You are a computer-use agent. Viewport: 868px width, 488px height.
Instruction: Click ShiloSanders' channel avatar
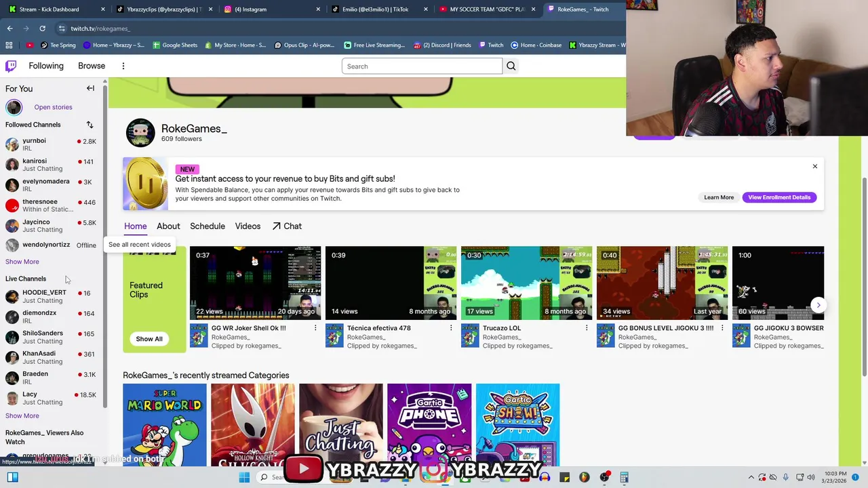pos(12,337)
